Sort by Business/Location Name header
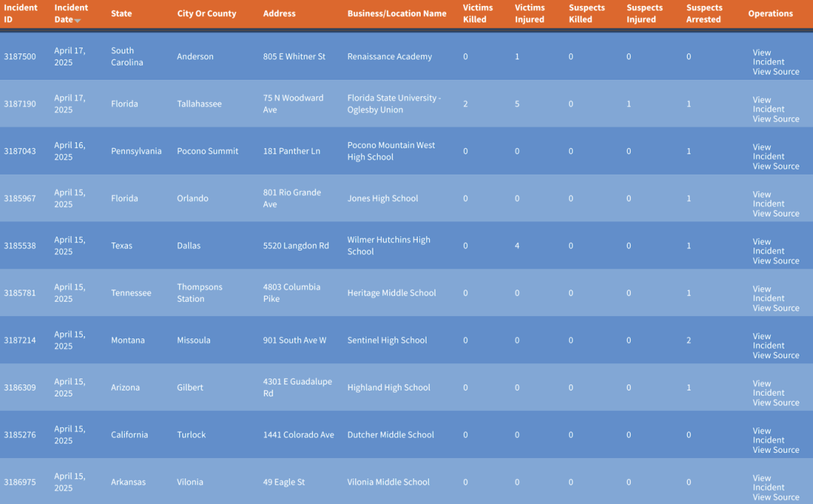This screenshot has height=504, width=813. point(397,14)
